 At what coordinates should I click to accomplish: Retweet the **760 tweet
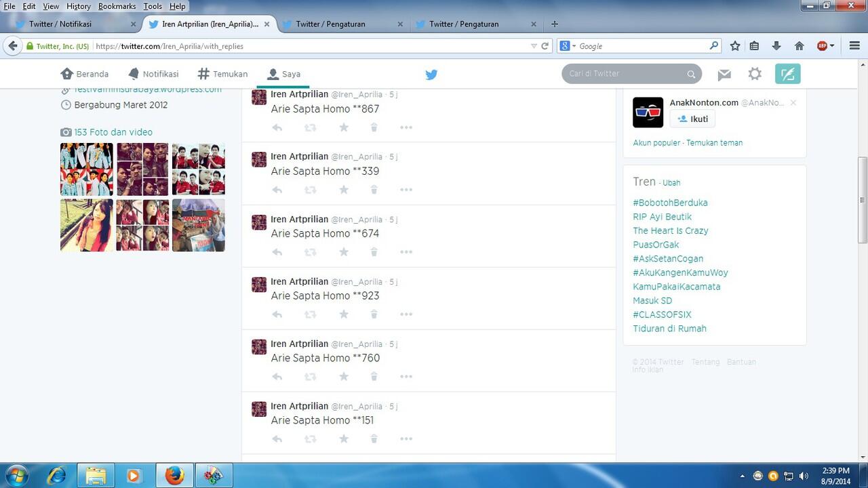tap(310, 377)
